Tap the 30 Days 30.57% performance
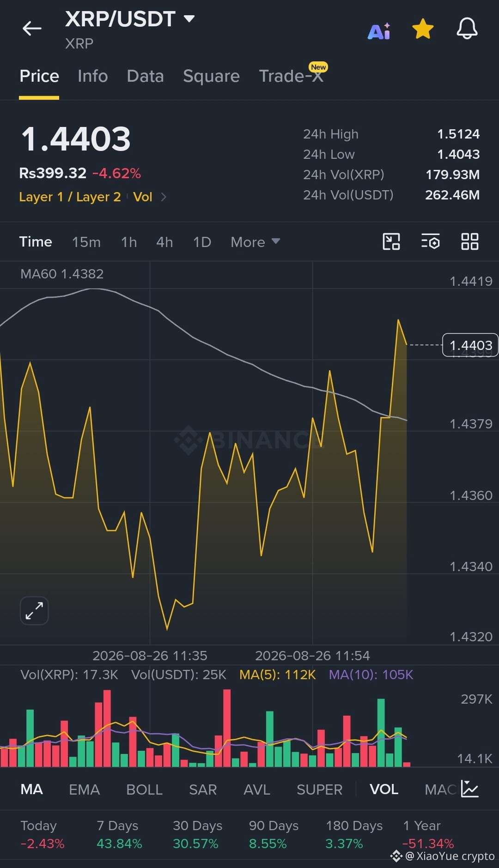Image resolution: width=499 pixels, height=868 pixels. pos(197,835)
